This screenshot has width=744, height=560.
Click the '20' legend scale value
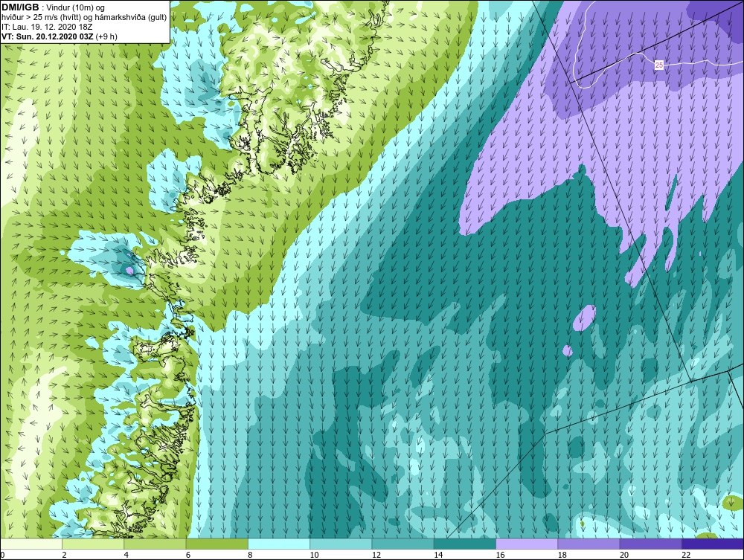pos(624,556)
